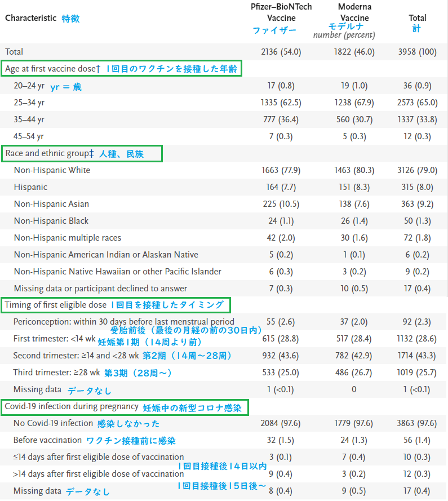Click '>14 days after first eligible dose' label

tap(99, 474)
